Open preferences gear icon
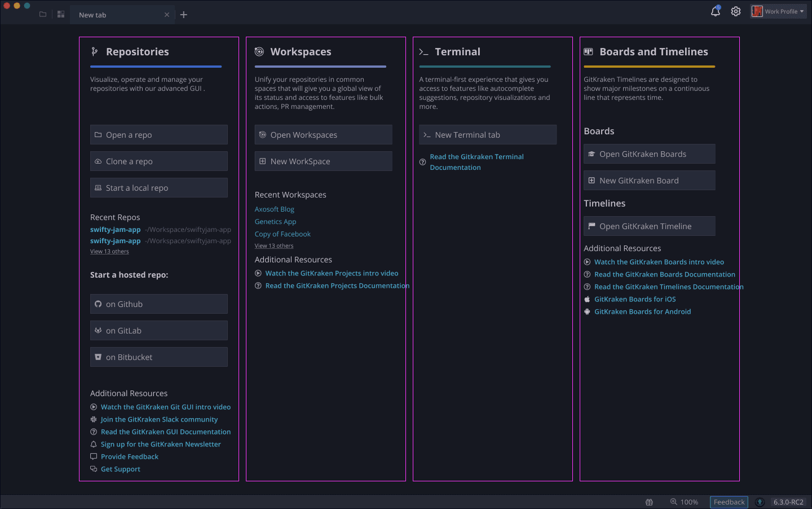The image size is (812, 509). click(x=736, y=11)
